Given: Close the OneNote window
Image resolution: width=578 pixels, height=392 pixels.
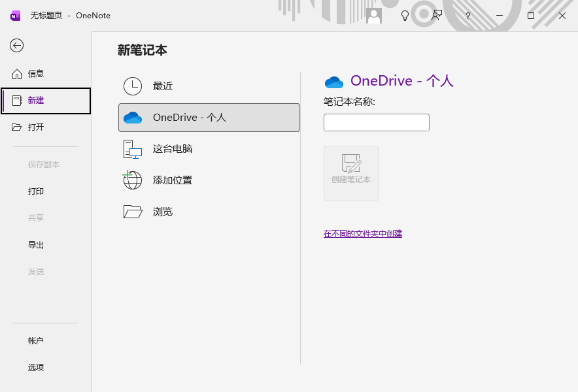Looking at the screenshot, I should [x=562, y=16].
